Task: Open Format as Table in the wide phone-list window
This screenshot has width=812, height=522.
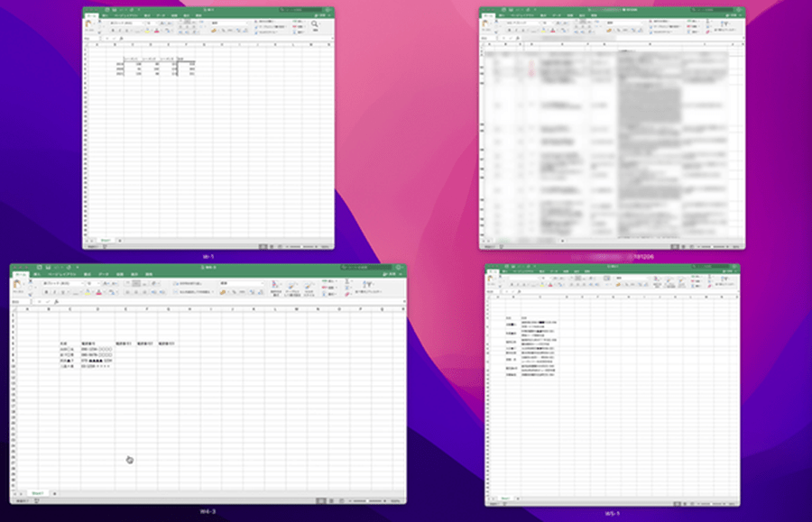Action: (x=292, y=288)
